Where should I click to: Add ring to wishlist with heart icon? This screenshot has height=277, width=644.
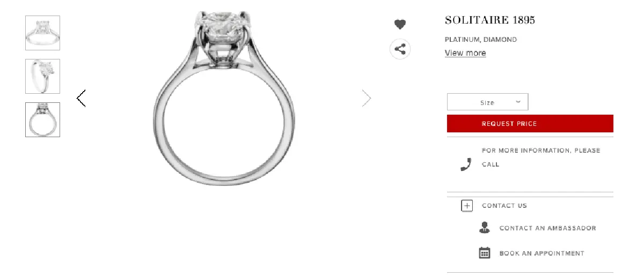(400, 24)
